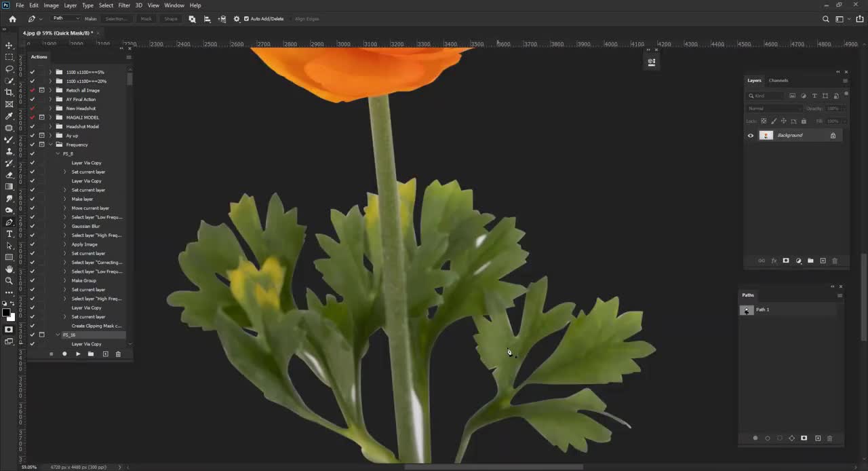This screenshot has width=868, height=471.
Task: Enable the Auto Add/Delete checkbox
Action: [247, 18]
